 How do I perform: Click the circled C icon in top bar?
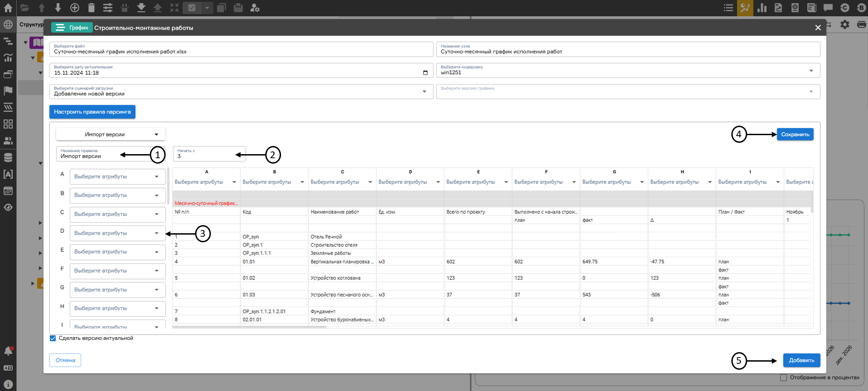844,8
